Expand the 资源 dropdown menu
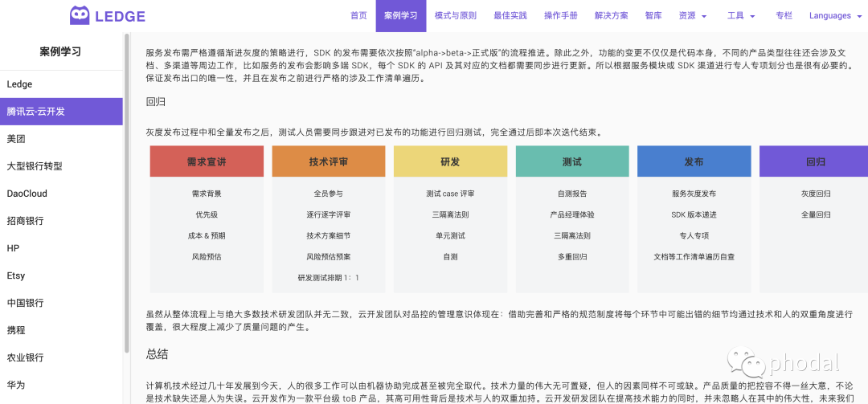 [x=693, y=15]
